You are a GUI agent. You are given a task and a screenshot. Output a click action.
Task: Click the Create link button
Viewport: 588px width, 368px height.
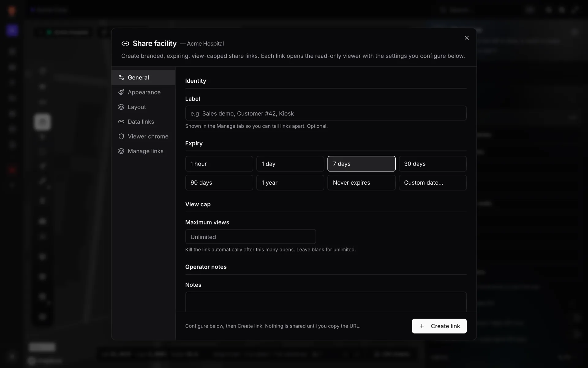pyautogui.click(x=439, y=326)
